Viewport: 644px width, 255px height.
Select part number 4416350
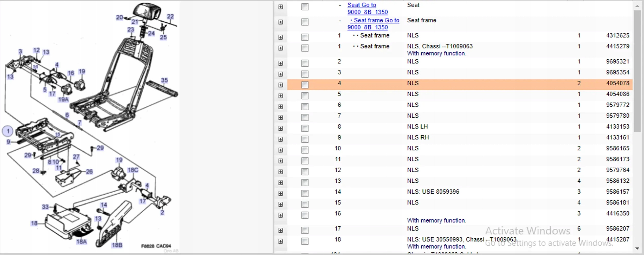[618, 213]
